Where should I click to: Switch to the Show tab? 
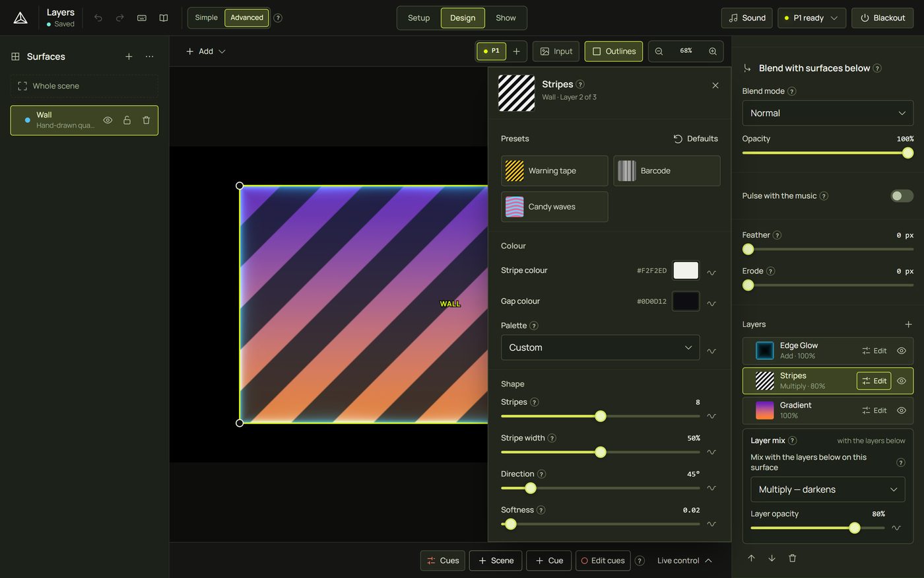coord(506,18)
